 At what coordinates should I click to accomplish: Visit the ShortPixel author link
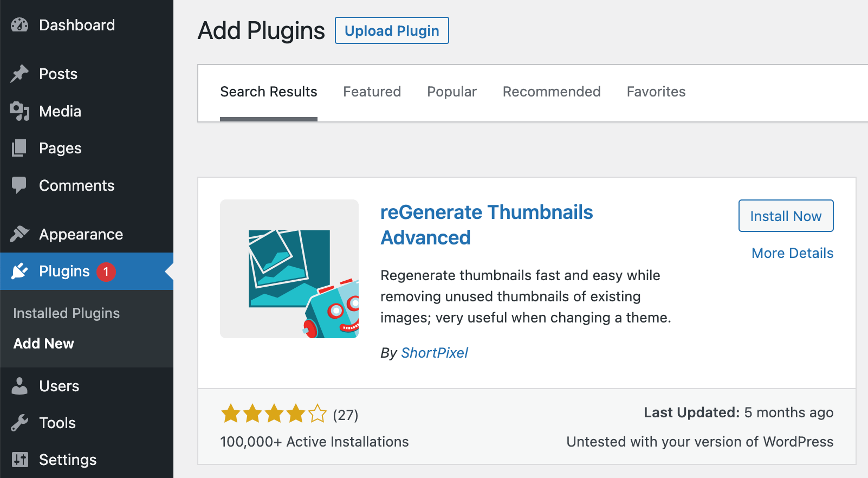pyautogui.click(x=434, y=353)
